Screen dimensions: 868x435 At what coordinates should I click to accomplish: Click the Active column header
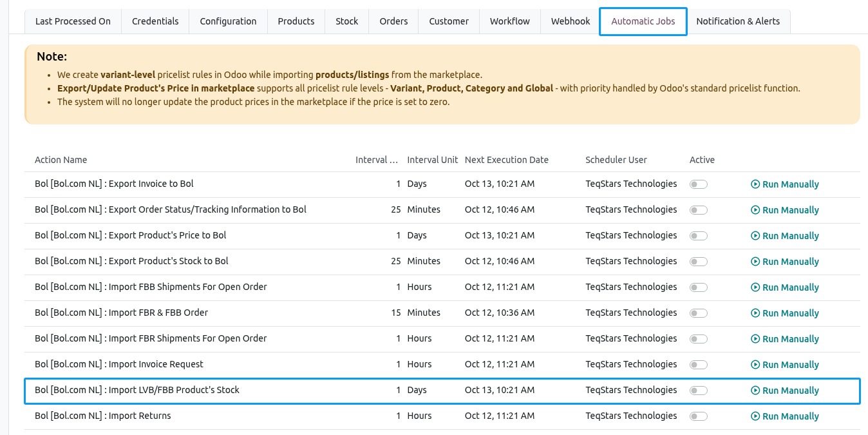click(x=702, y=160)
